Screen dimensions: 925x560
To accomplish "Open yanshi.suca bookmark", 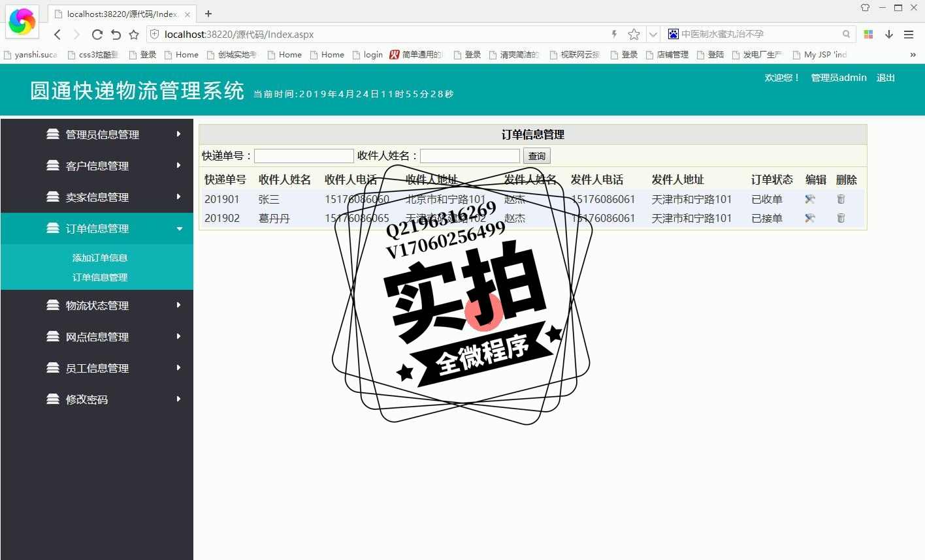I will pos(31,55).
